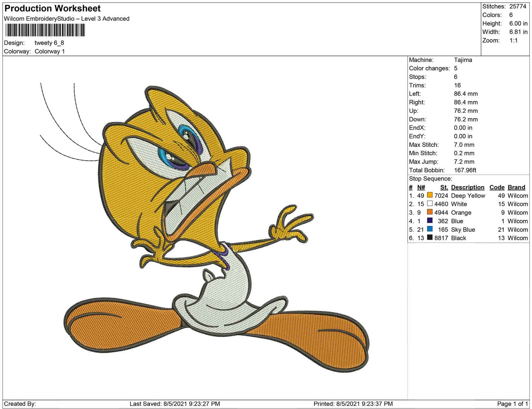Select the Zoom value "1:1"
Screen dimensions: 532x409
[514, 40]
